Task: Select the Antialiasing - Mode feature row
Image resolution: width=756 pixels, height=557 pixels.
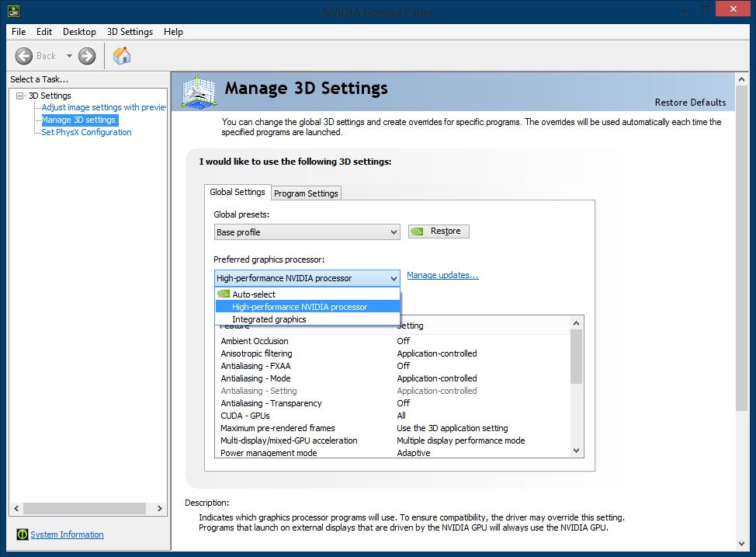Action: [393, 378]
